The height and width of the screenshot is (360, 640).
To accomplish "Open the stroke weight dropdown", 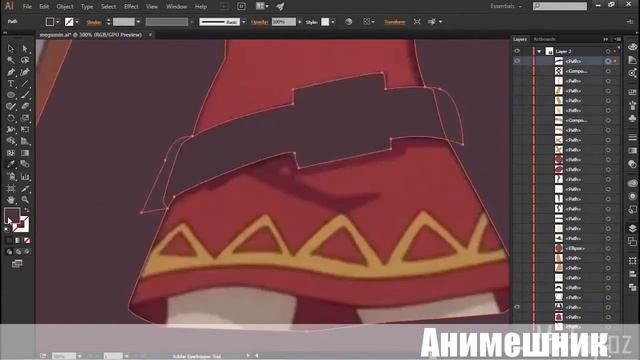I will tap(138, 22).
